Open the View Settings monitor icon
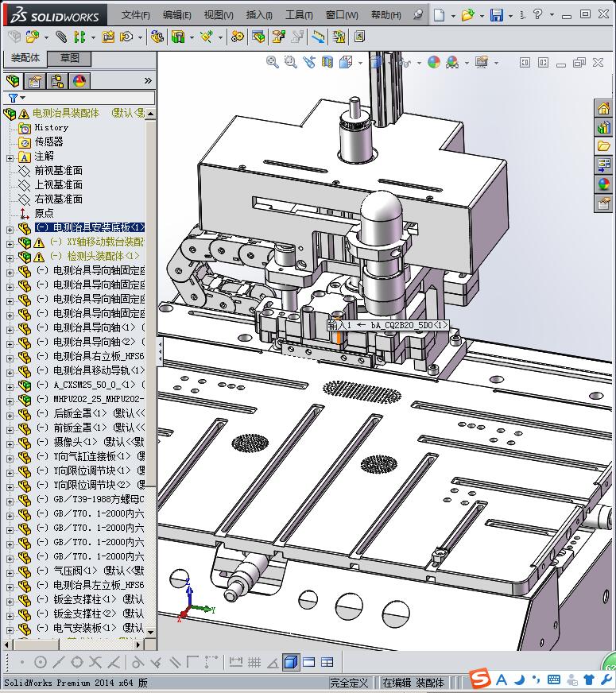This screenshot has height=693, width=616. click(x=482, y=62)
